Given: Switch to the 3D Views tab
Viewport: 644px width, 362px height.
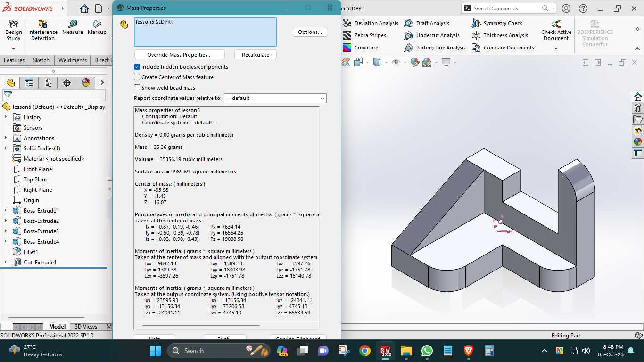Looking at the screenshot, I should pyautogui.click(x=86, y=327).
